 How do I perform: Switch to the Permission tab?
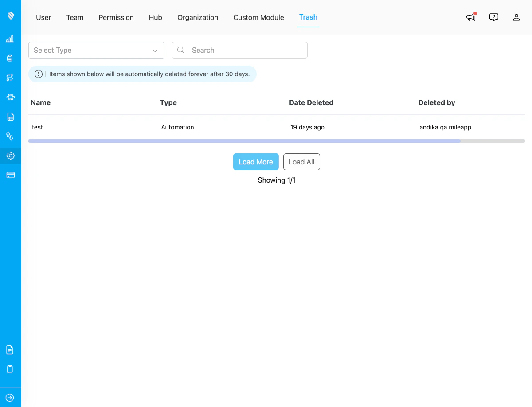[116, 17]
